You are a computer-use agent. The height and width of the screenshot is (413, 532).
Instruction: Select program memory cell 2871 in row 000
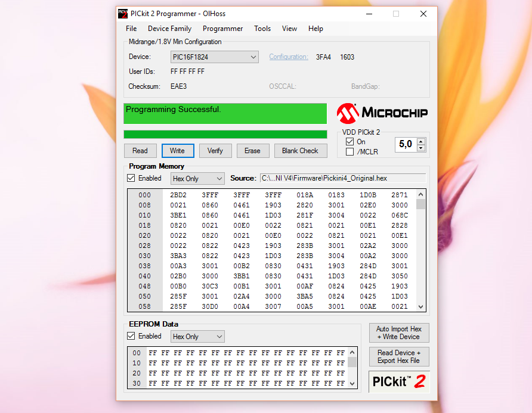click(x=400, y=195)
